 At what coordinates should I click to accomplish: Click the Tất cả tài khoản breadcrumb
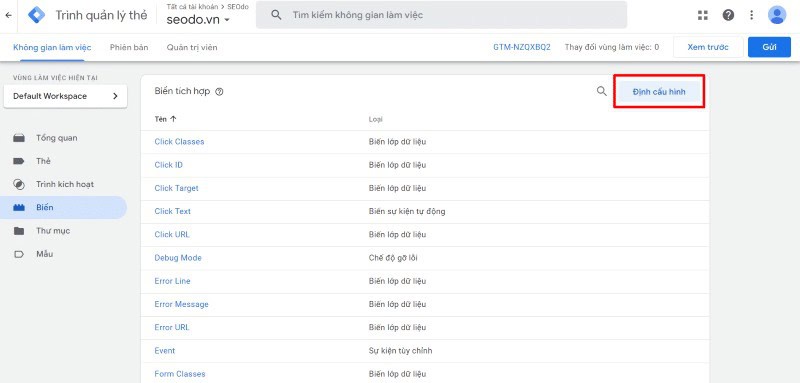(192, 7)
